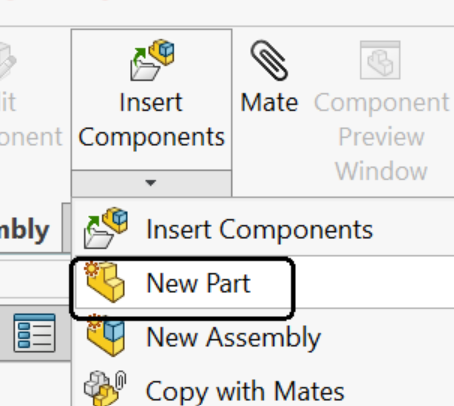Click the Edit Component label text
This screenshot has height=406, width=454.
[x=30, y=119]
